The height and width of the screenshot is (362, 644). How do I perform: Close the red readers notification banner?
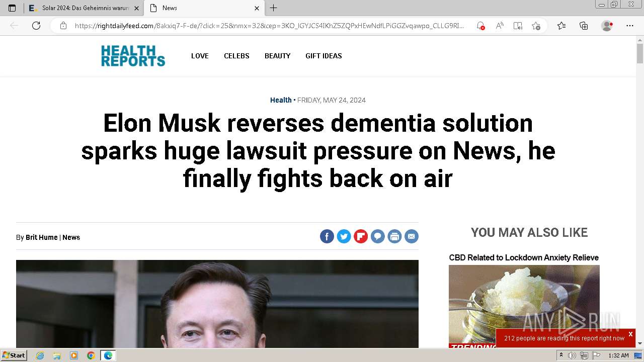pos(630,334)
